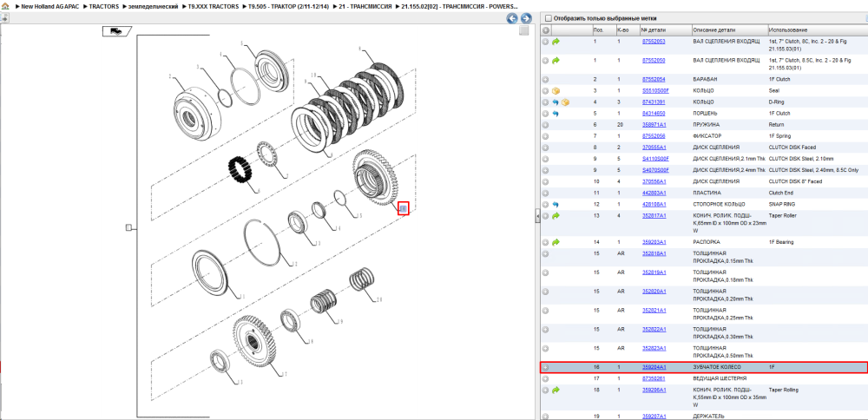Select '1F Bearing' usage cell
This screenshot has width=868, height=420.
point(781,242)
